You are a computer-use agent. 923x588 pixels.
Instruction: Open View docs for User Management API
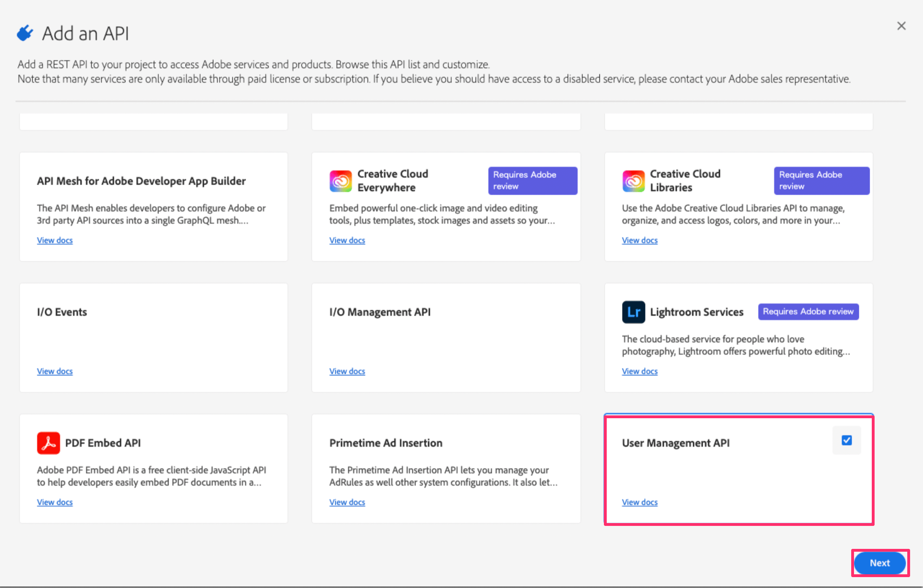point(640,502)
